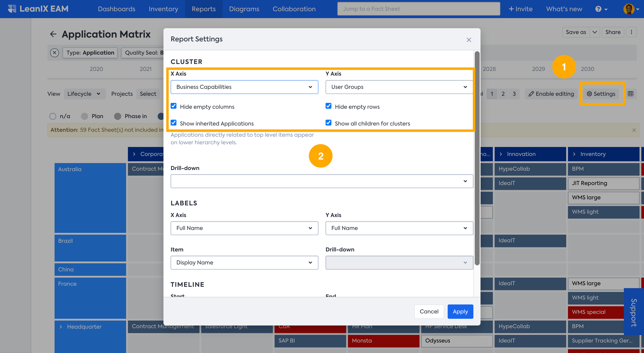The image size is (644, 353).
Task: Toggle Show inherited Applications checkbox
Action: point(174,123)
